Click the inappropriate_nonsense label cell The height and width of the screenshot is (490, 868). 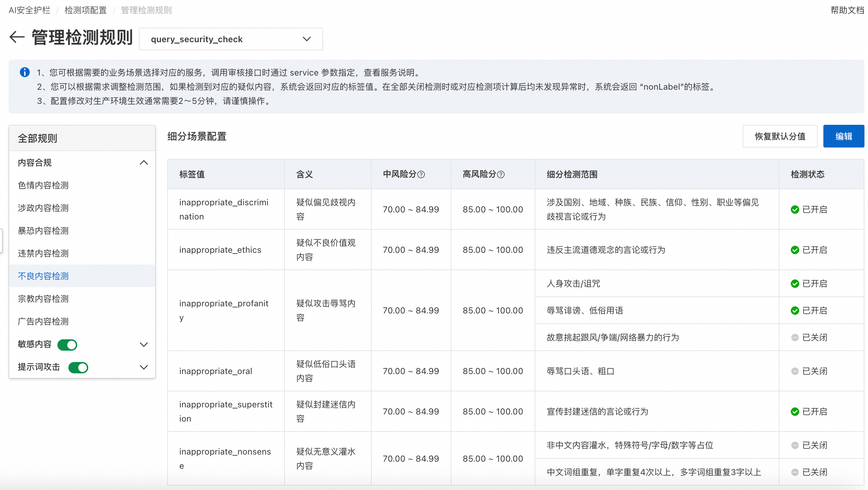click(x=226, y=459)
